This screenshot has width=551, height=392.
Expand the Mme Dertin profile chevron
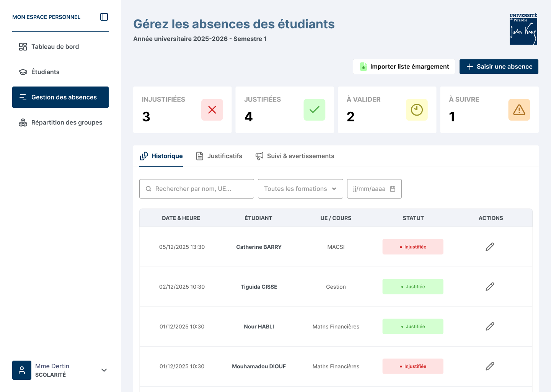click(104, 370)
